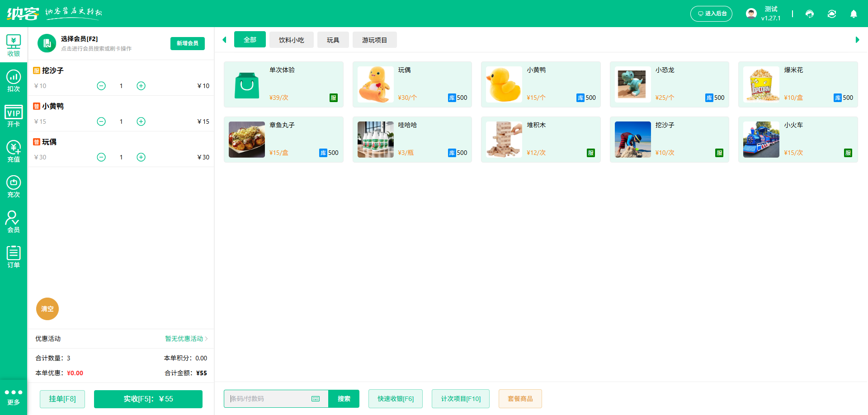Viewport: 868px width, 415px height.
Task: Click the 实收[F5] checkout button
Action: [148, 399]
